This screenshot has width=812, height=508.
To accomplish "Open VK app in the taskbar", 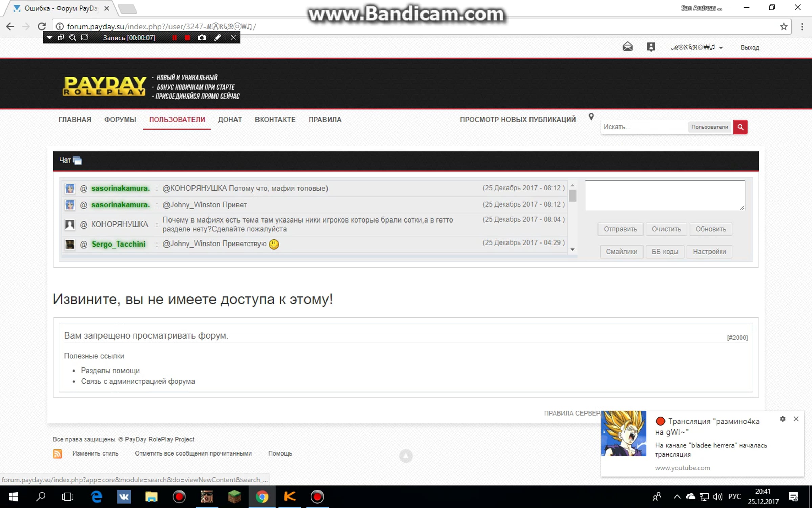I will click(124, 497).
